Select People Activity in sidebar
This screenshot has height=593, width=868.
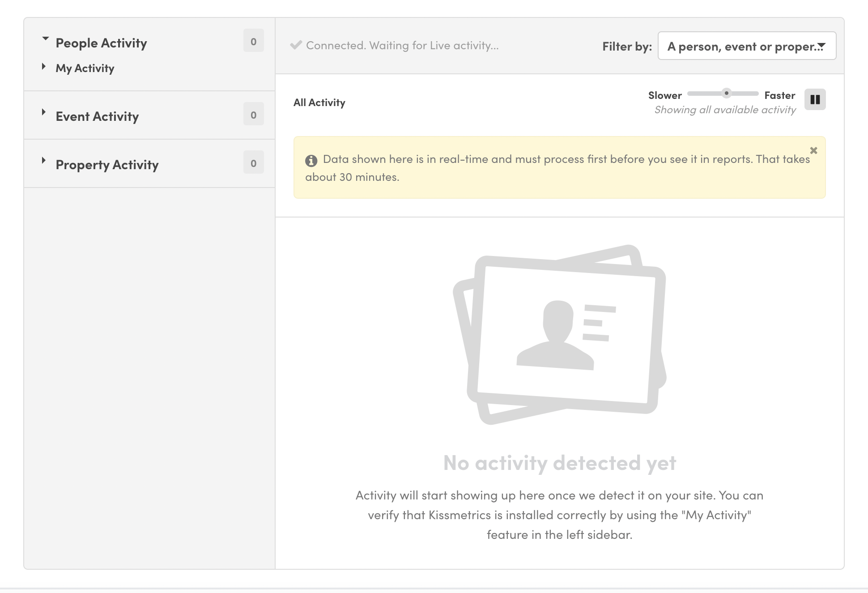(x=101, y=43)
